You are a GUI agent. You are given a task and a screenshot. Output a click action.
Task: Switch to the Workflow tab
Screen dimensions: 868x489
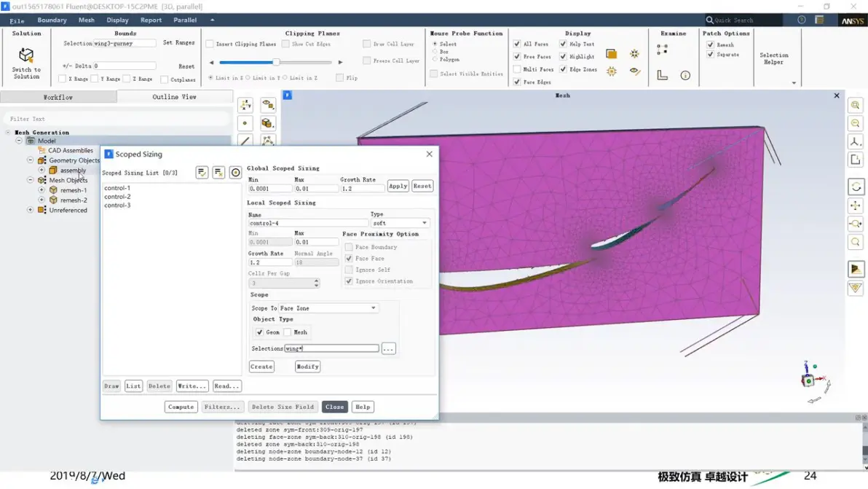[x=58, y=97]
